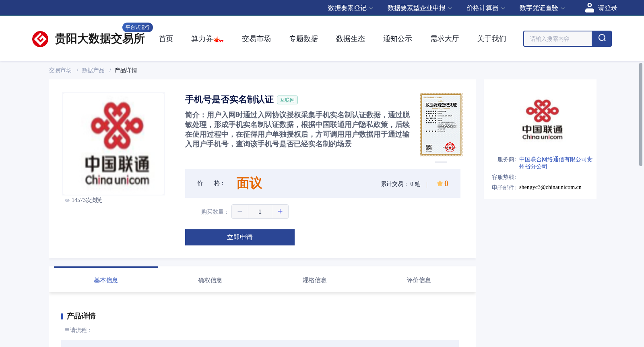Click the product title 手机号是否实名制认证

(x=229, y=100)
